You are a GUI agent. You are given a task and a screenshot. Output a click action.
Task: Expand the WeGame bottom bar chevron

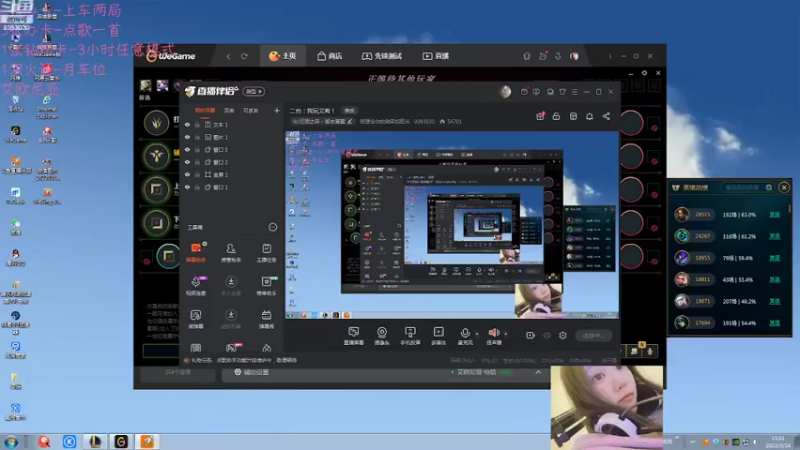pos(538,372)
